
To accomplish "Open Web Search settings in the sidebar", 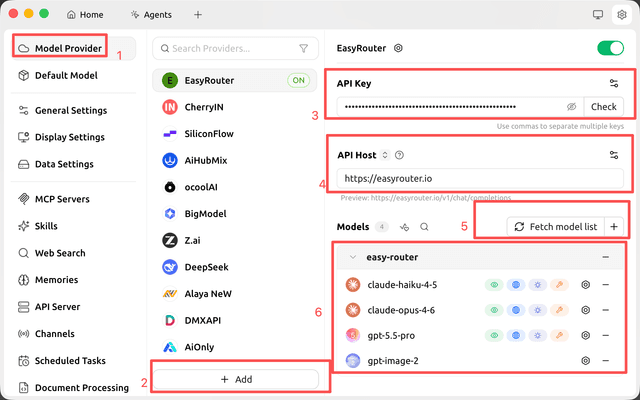I will 73,253.
